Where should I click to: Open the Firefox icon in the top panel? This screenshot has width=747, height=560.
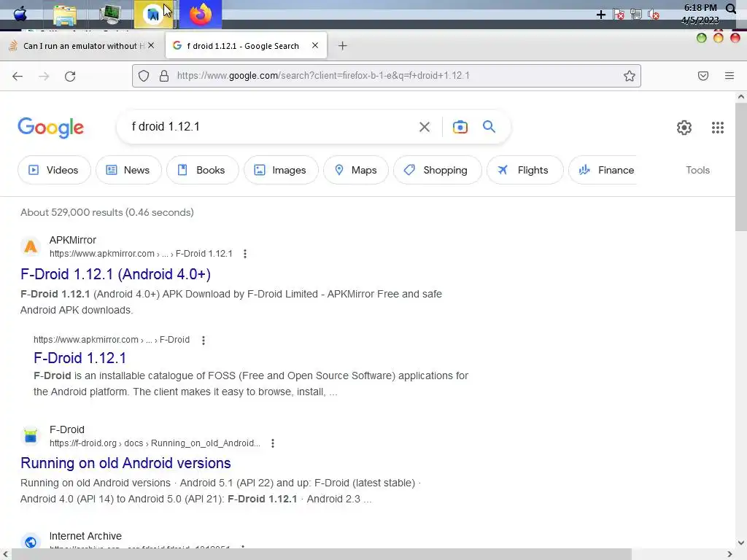(x=201, y=14)
